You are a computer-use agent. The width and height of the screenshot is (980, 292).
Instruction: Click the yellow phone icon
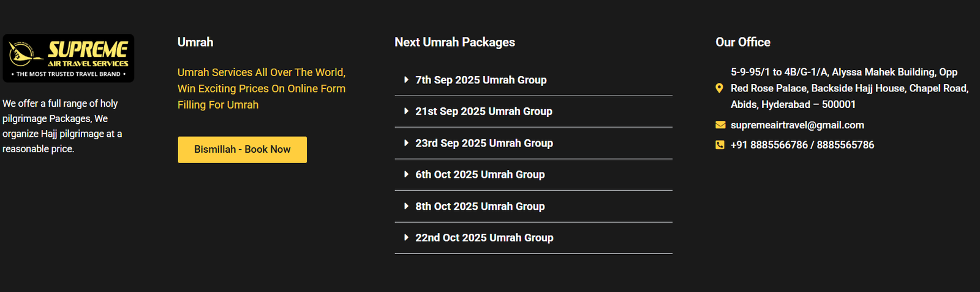pyautogui.click(x=720, y=145)
